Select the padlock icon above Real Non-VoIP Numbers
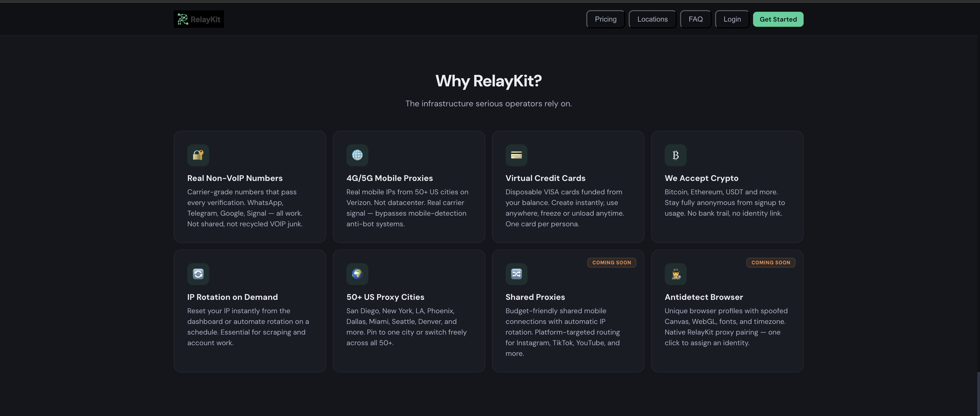 coord(198,155)
